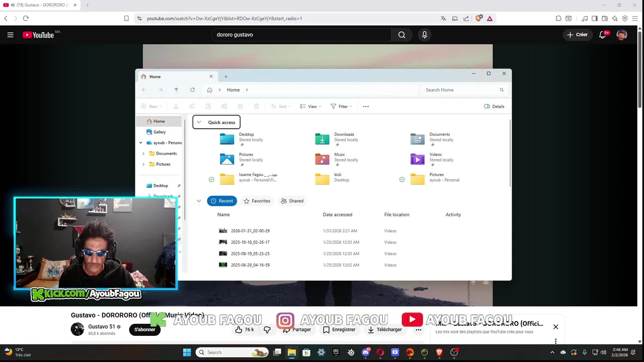
Task: Toggle the bookmark icon in address bar
Action: pyautogui.click(x=126, y=19)
